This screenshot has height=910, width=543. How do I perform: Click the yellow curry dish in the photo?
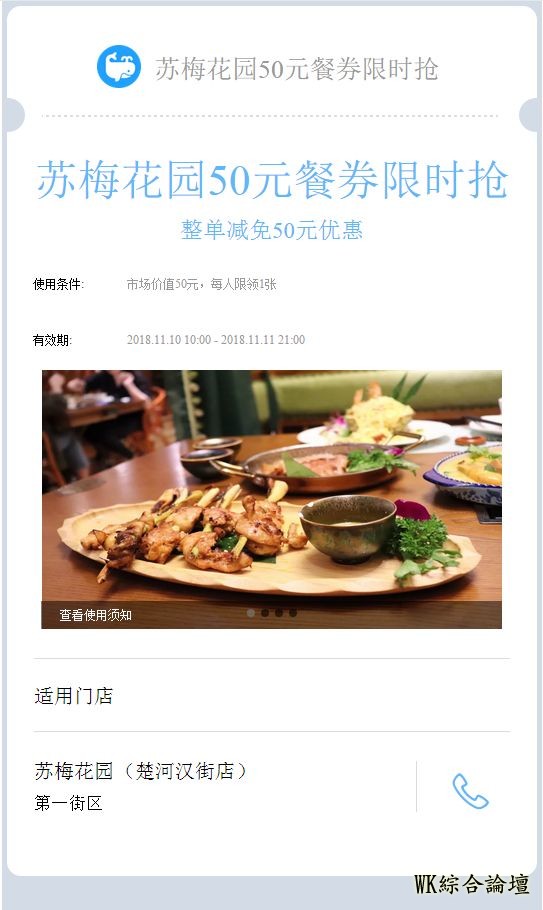471,470
